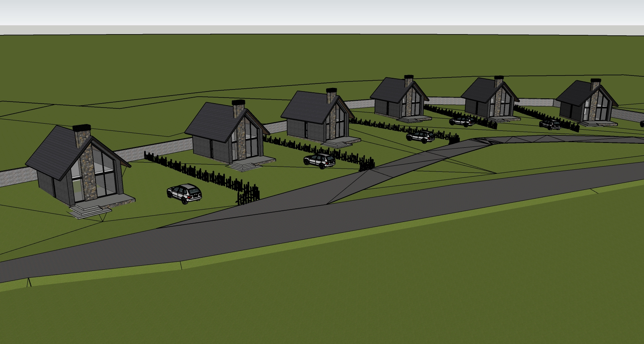Select the fourth house from the left
This screenshot has width=644, height=344.
[399, 98]
